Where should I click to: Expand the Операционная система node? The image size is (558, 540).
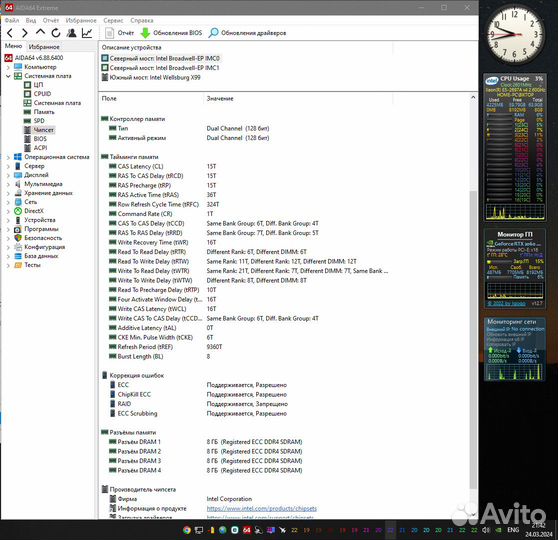click(8, 157)
